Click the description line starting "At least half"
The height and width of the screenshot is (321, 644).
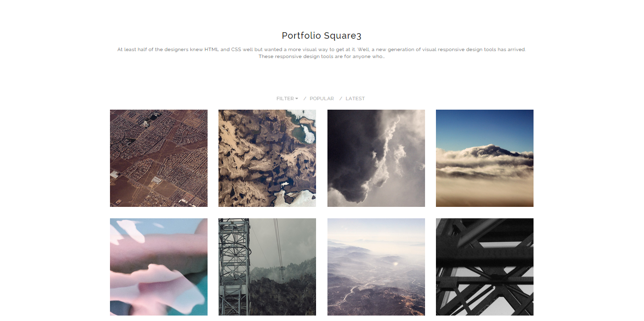point(322,50)
